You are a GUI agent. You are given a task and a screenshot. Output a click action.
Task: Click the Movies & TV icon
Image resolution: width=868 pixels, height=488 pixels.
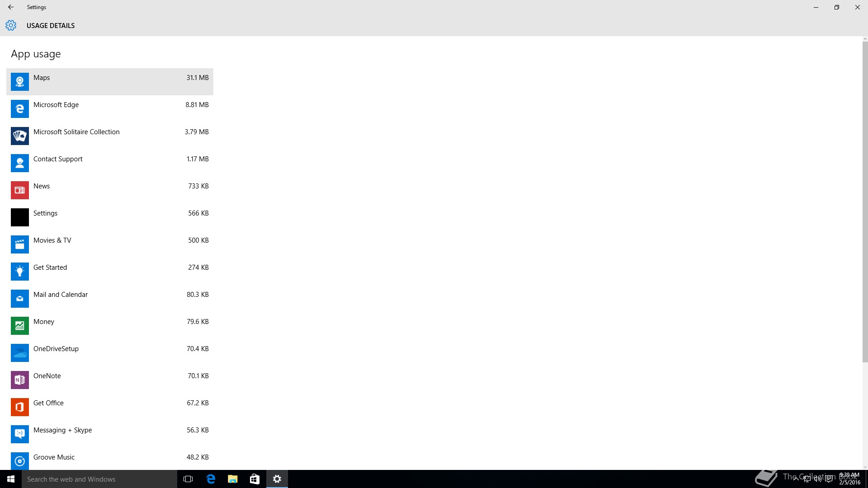(x=20, y=244)
